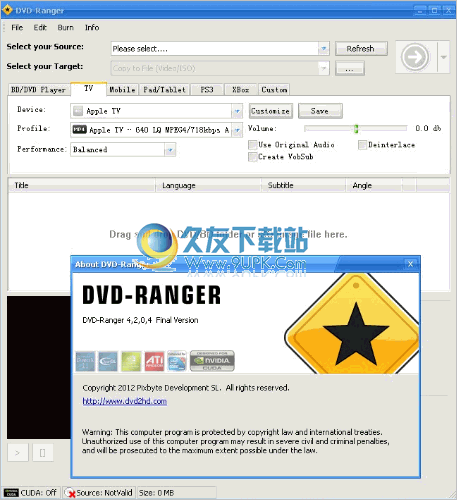Screen dimensions: 457x500
Task: Close the About DVD-Ranger dialog
Action: pyautogui.click(x=410, y=264)
